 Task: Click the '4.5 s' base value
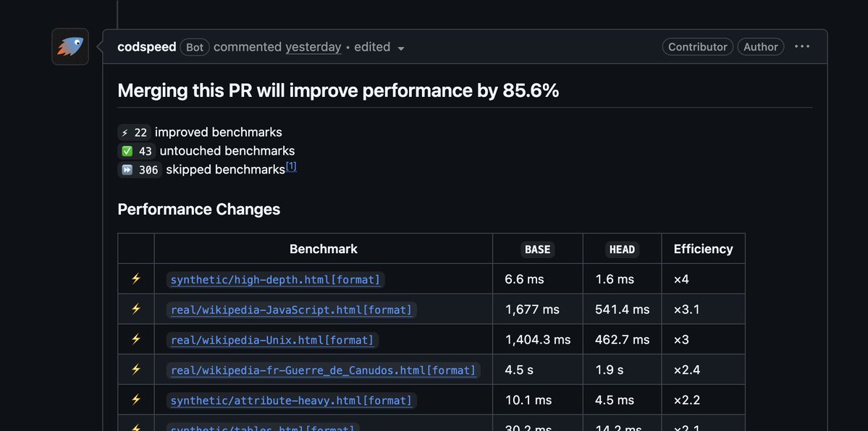point(518,370)
